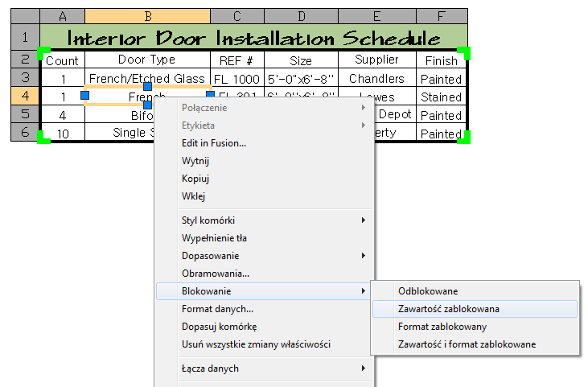Choose Wytnij from the context menu
Viewport: 588px width, 387px height.
click(195, 161)
